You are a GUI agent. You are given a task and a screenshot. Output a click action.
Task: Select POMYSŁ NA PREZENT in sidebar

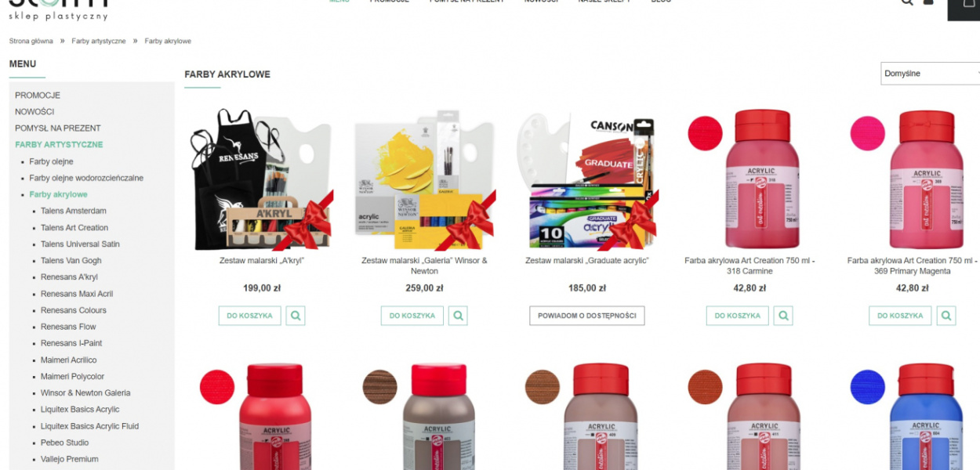click(x=58, y=128)
